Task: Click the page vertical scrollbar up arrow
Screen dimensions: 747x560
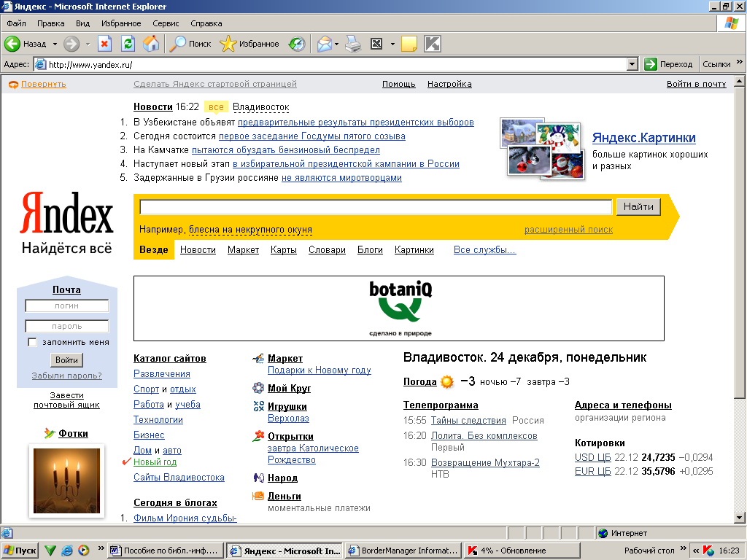Action: (x=739, y=81)
